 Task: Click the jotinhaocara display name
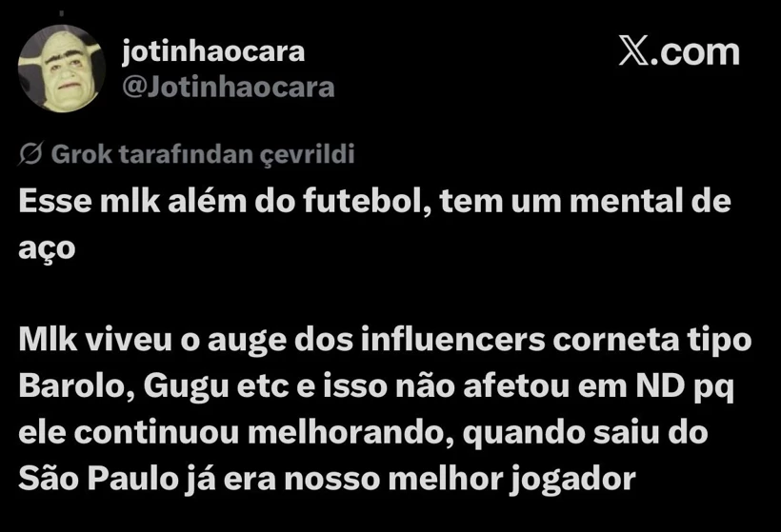[213, 51]
